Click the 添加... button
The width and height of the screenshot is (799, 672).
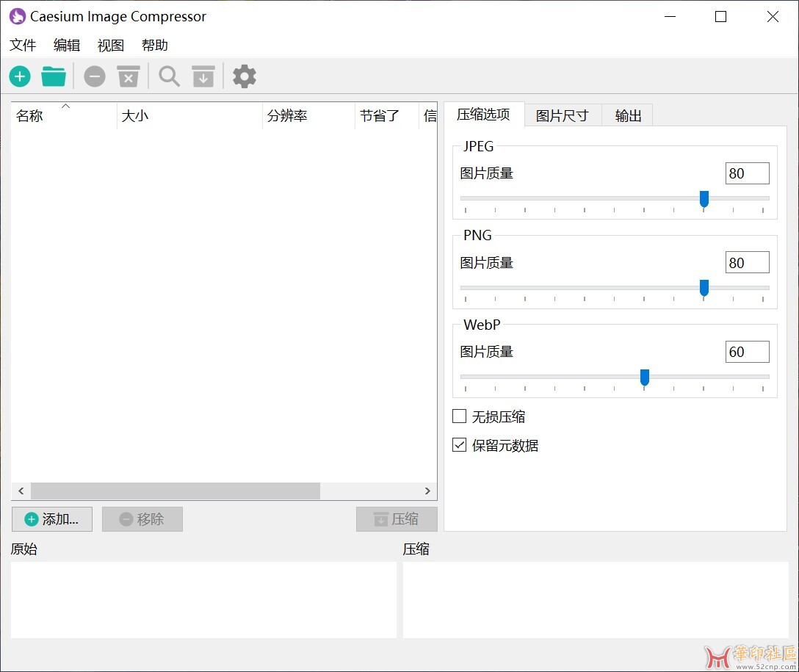tap(51, 519)
